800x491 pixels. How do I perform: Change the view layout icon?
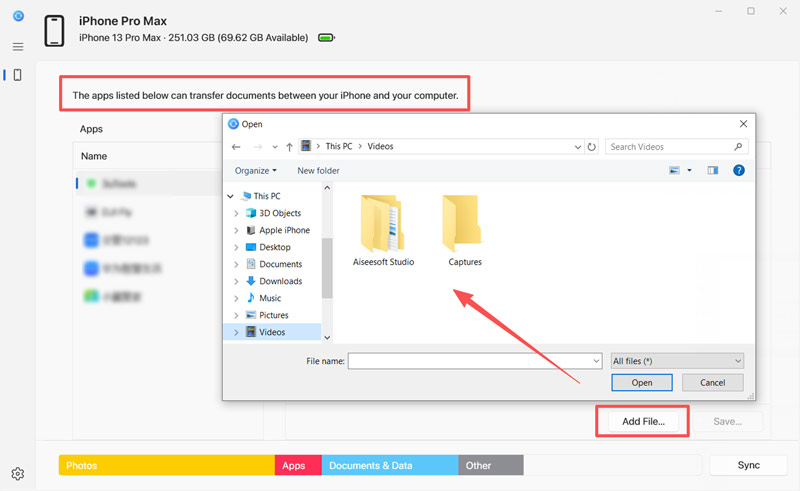click(674, 170)
